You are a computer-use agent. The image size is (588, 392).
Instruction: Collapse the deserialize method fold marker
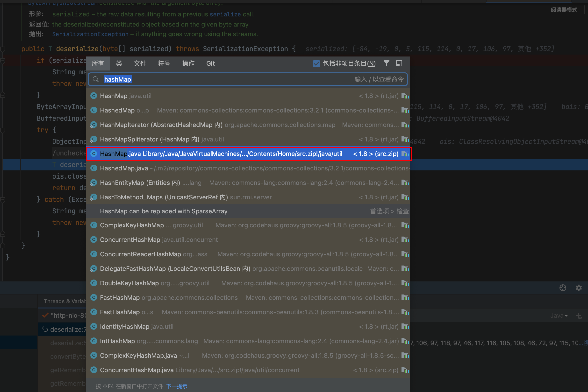point(3,49)
